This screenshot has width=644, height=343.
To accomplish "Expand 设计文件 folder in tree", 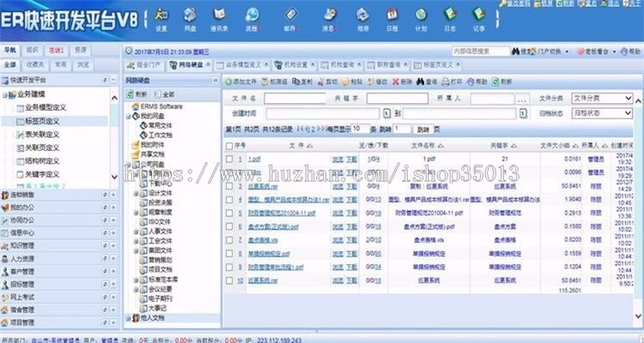I will pyautogui.click(x=136, y=193).
